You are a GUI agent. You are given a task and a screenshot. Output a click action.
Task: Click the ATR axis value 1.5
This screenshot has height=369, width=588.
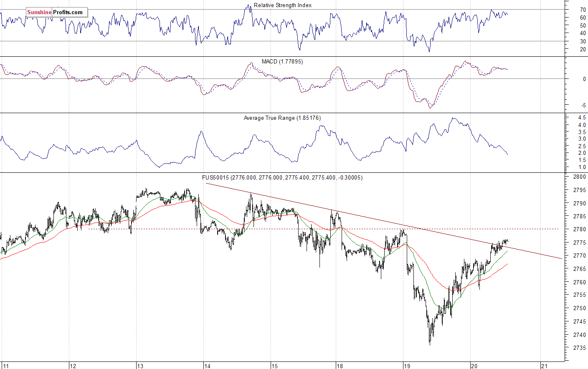point(582,160)
